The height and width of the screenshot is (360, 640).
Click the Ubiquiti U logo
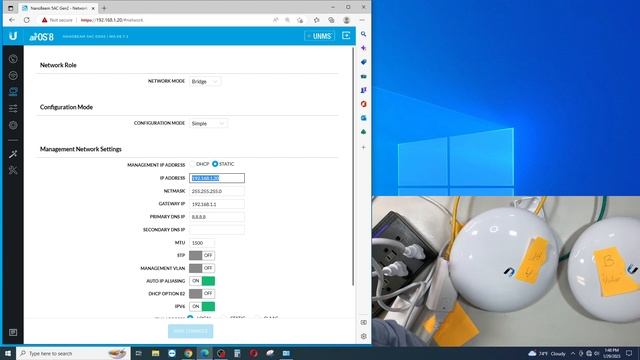pyautogui.click(x=13, y=36)
